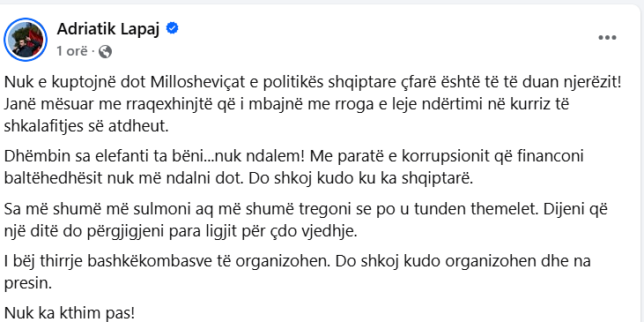Click the line starting "Nuk e kuptojnë dot"

pos(313,83)
